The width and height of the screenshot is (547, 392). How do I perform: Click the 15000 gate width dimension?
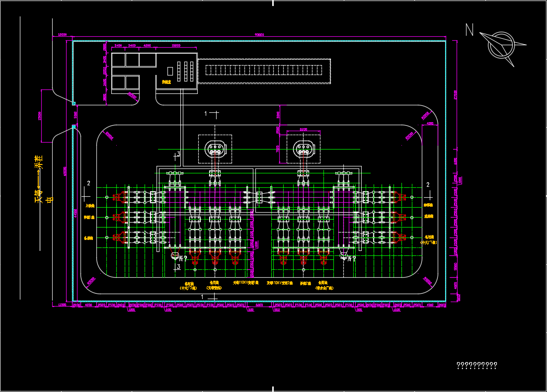coord(39,116)
